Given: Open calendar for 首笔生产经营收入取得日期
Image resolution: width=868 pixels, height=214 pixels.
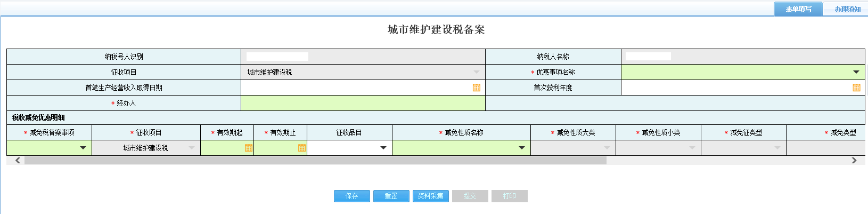Looking at the screenshot, I should (477, 88).
